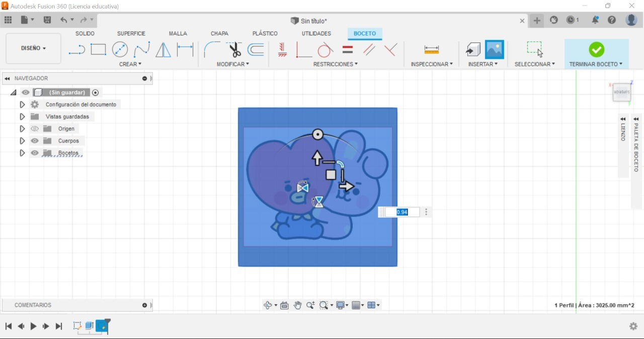Select the Fillet modify tool
Screen dimensions: 644x339
click(x=212, y=49)
